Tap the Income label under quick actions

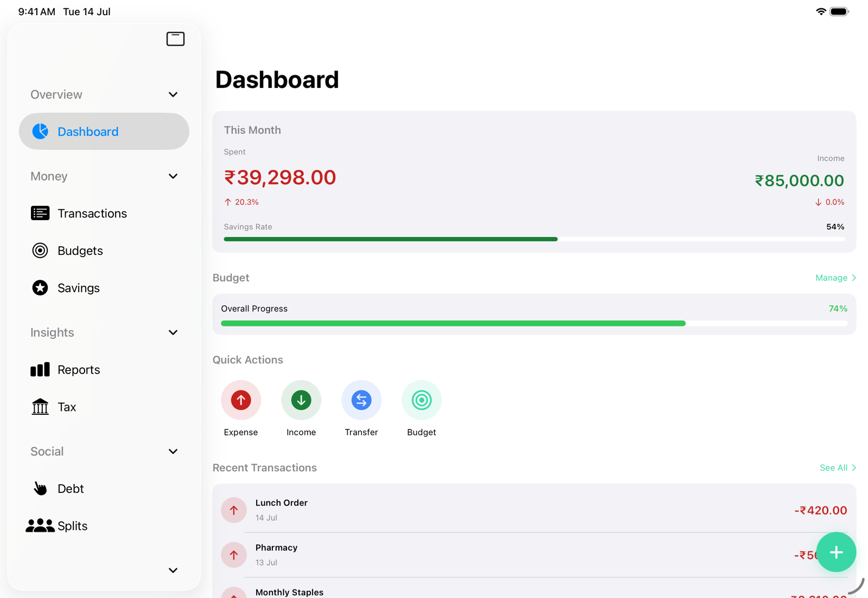[301, 432]
